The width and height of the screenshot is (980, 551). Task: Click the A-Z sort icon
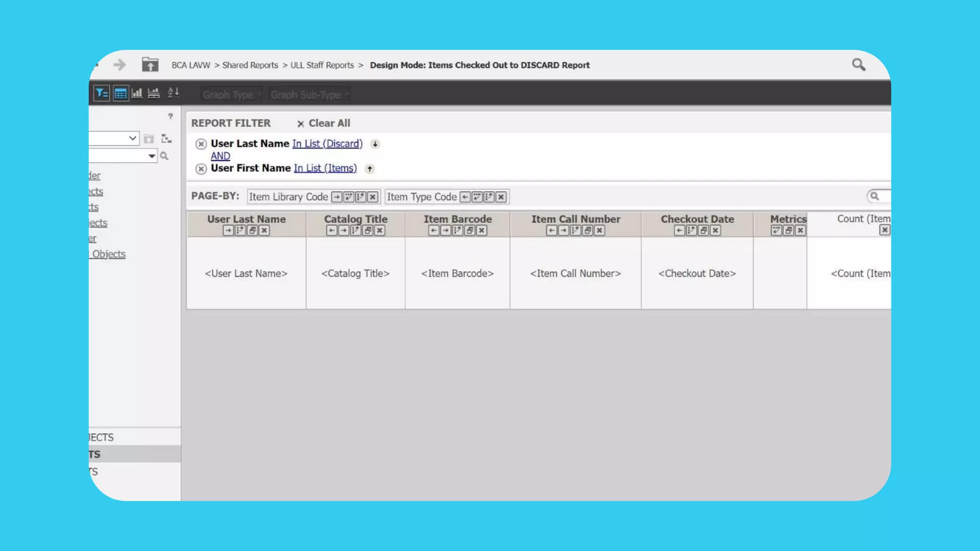click(x=173, y=93)
